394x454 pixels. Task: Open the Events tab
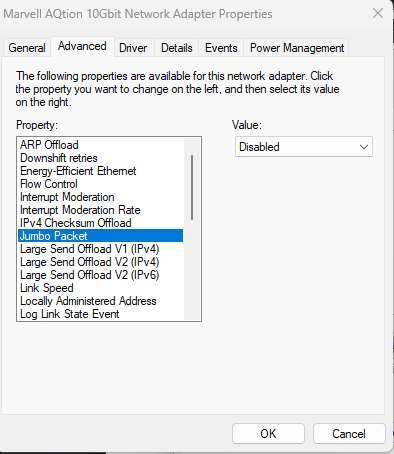(221, 48)
